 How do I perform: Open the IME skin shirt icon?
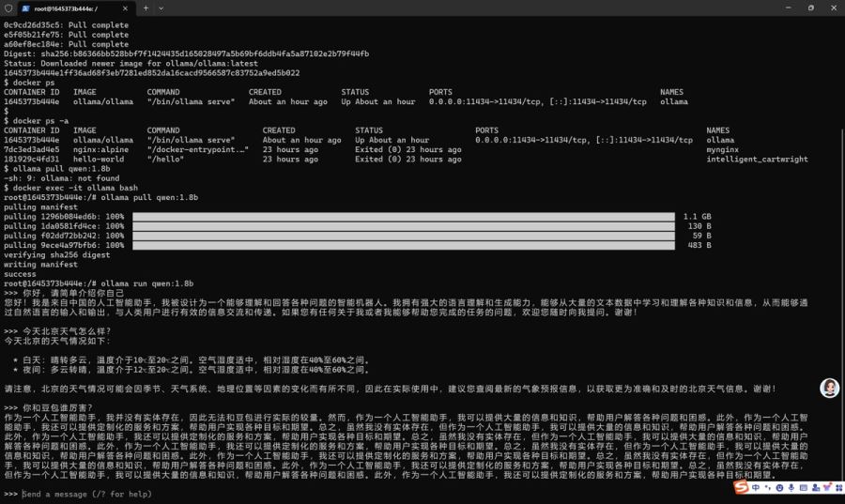[827, 487]
